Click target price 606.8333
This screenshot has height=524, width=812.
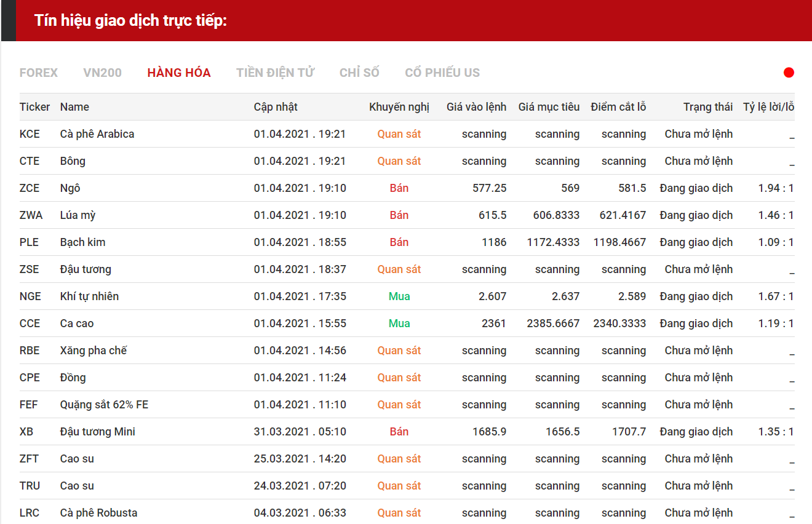click(x=556, y=215)
